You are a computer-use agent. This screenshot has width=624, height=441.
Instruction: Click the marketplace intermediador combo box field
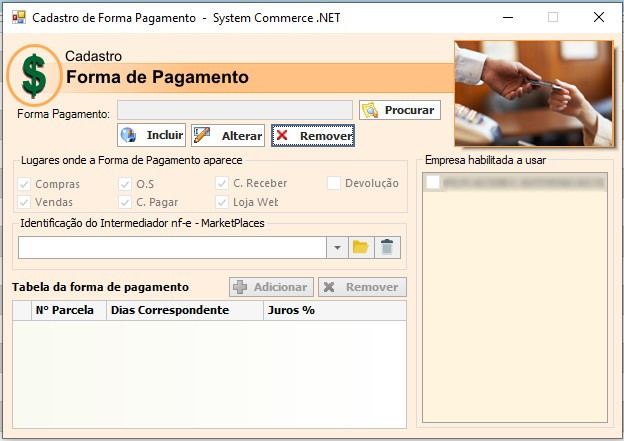pyautogui.click(x=172, y=248)
